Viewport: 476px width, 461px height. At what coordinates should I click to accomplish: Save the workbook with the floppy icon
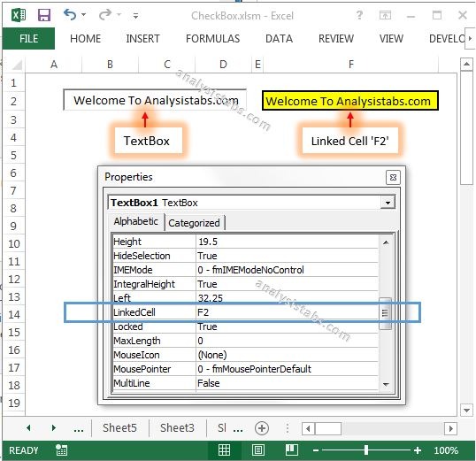coord(44,14)
